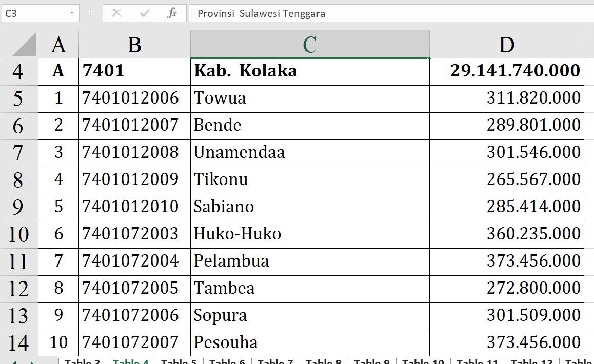Click the formula bar resize handle dots
Screen dimensions: 594x364
point(91,13)
